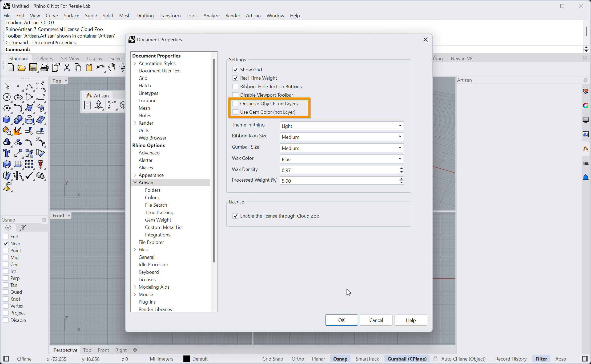This screenshot has height=364, width=591.
Task: Uncheck the Show Grid checkbox
Action: tap(235, 70)
